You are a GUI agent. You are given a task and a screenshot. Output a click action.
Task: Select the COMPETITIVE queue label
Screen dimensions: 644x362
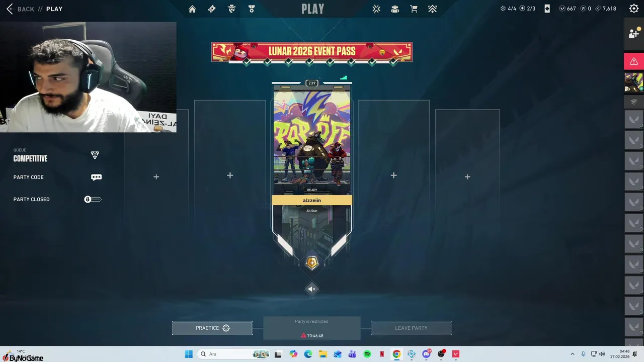coord(30,158)
